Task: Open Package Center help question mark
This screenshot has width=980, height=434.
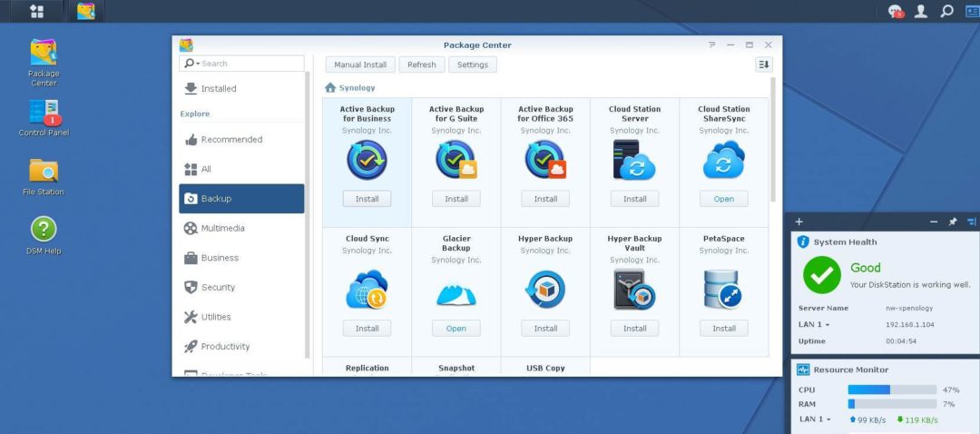Action: tap(712, 45)
